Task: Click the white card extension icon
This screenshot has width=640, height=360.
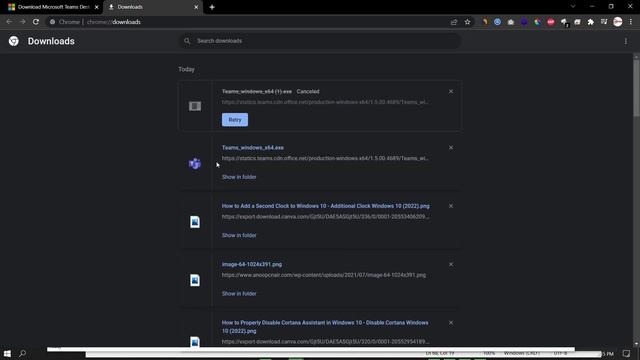Action: coord(577,22)
